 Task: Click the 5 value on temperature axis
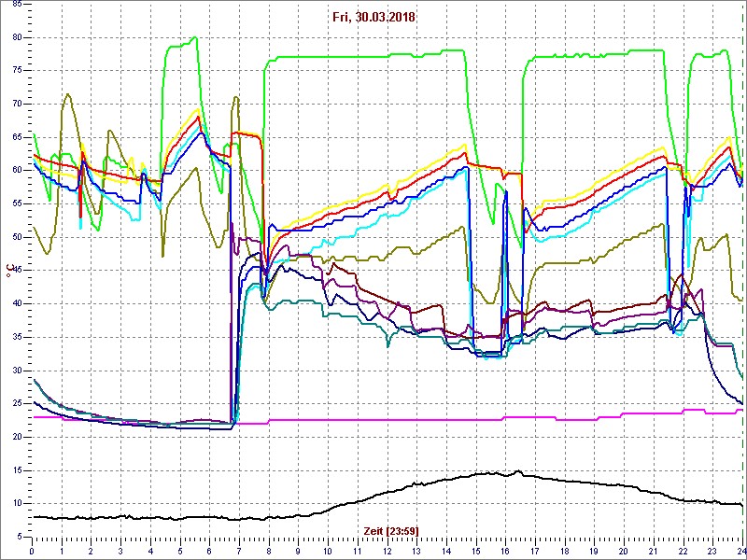(18, 537)
